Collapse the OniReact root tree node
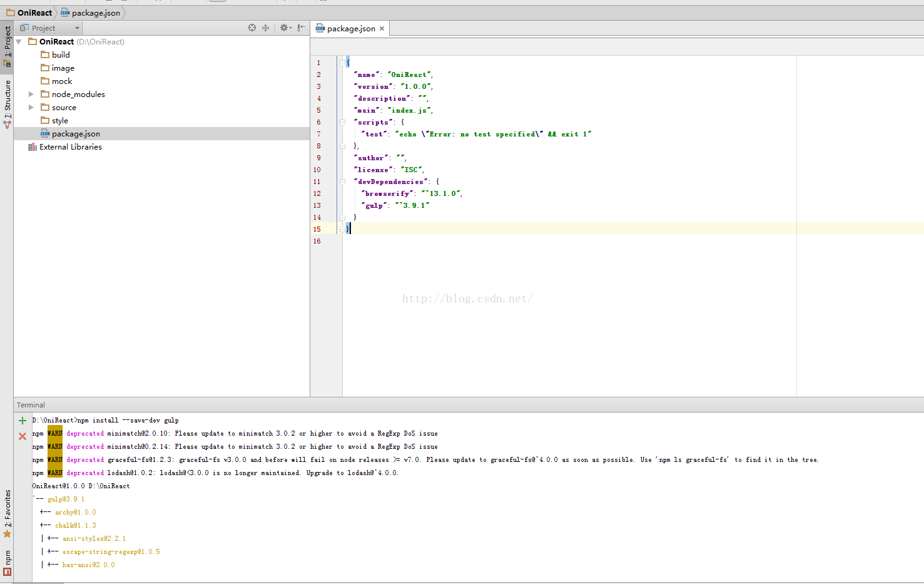Viewport: 924px width, 584px height. coord(19,41)
